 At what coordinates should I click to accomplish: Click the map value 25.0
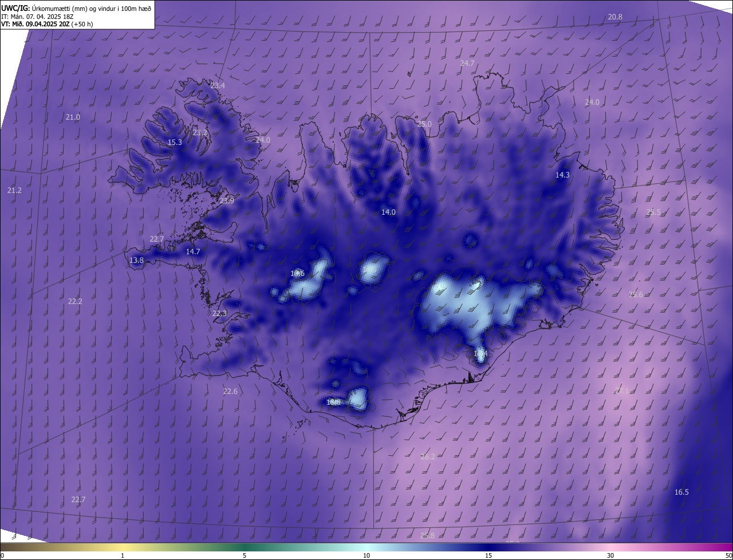point(424,124)
